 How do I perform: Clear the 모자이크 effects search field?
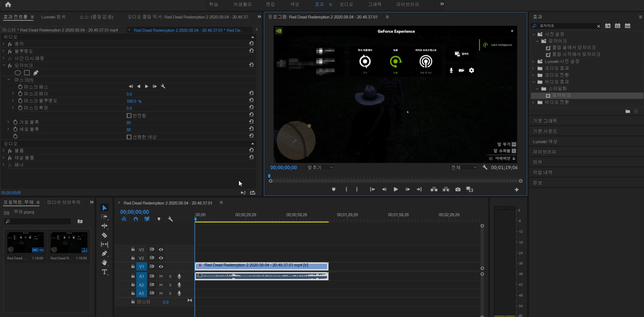[x=599, y=26]
